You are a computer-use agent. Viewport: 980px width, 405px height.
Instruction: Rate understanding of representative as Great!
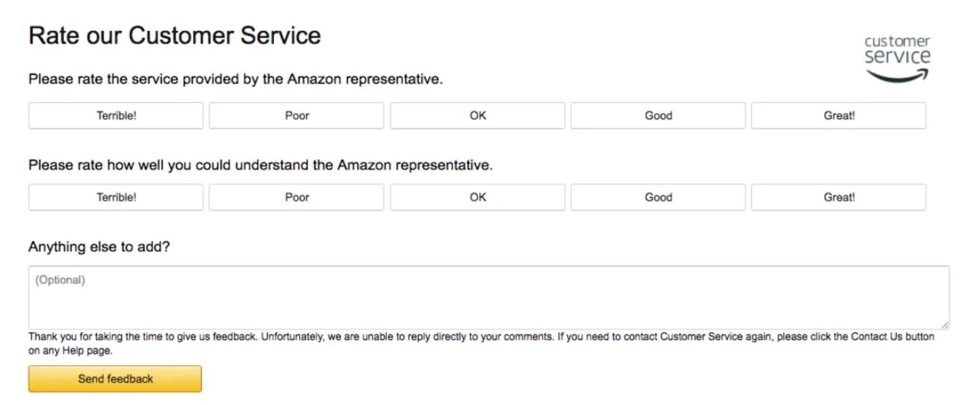coord(838,197)
